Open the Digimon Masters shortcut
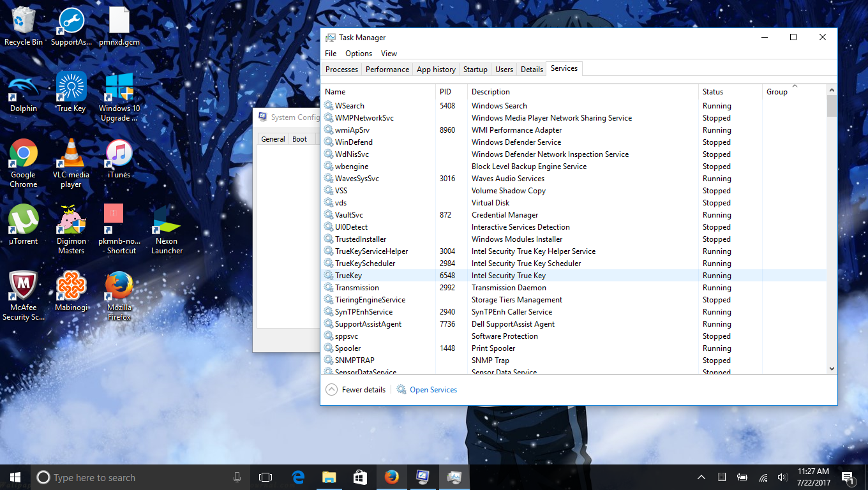Image resolution: width=868 pixels, height=490 pixels. click(x=70, y=217)
